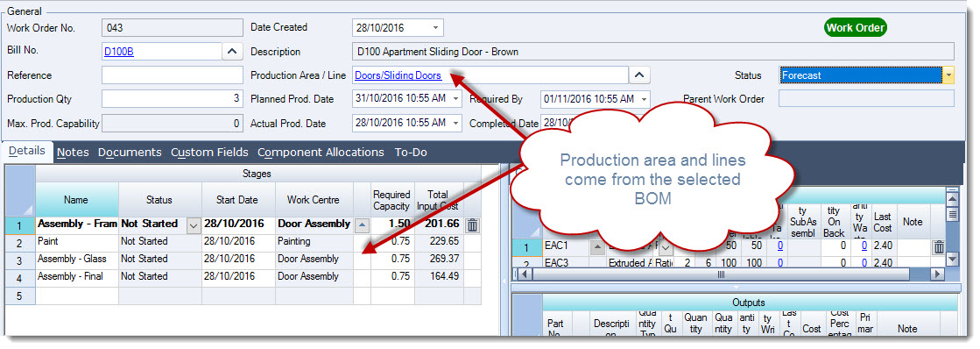
Task: Switch to the Details tab
Action: (x=27, y=151)
